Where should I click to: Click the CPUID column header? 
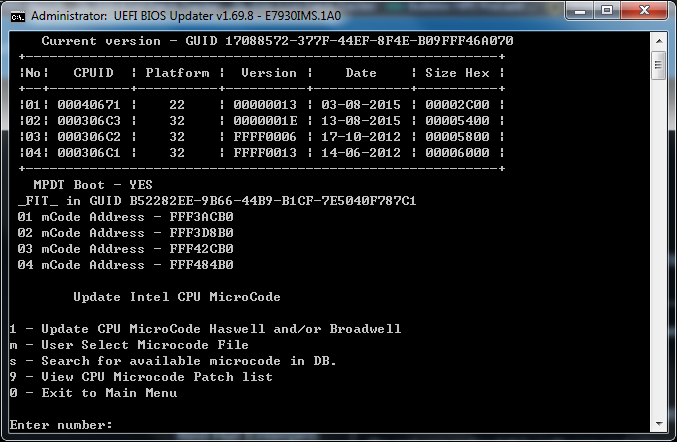(x=93, y=73)
